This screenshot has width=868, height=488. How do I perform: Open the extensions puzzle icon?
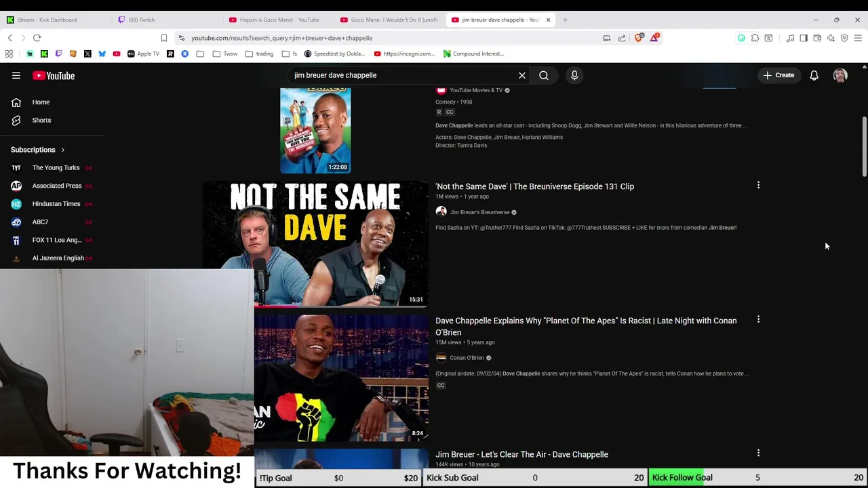tap(755, 38)
